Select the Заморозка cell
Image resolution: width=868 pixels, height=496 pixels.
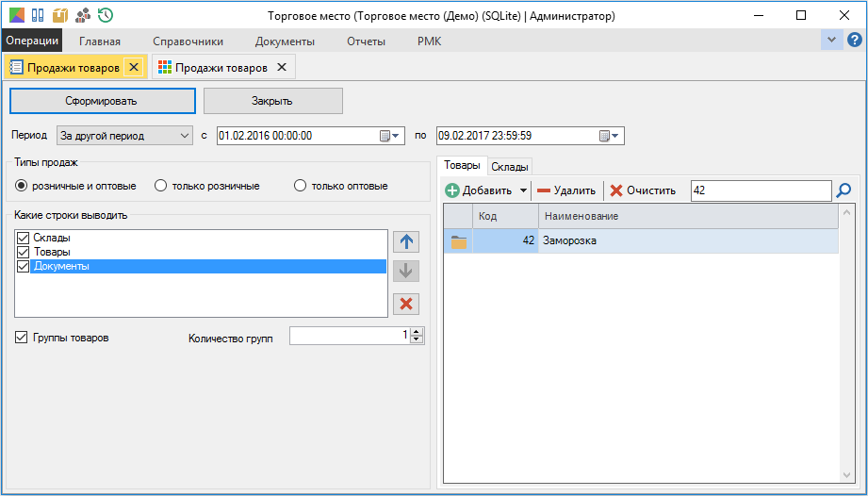point(688,241)
